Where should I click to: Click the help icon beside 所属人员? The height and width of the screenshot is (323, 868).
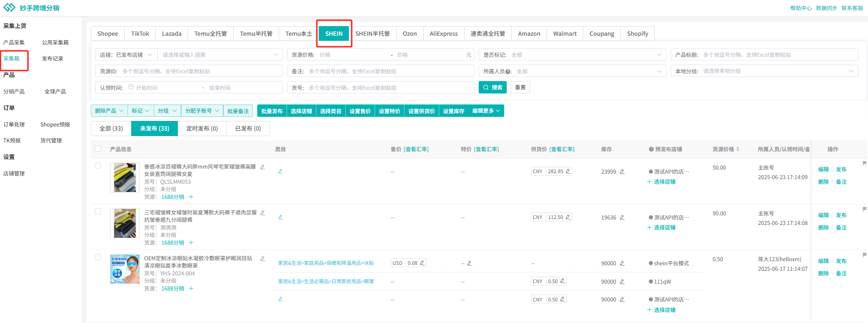click(x=508, y=71)
